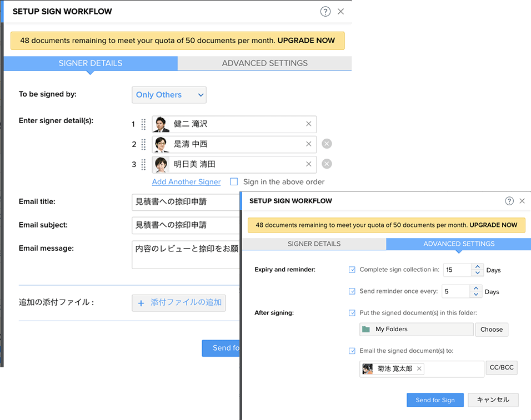Increase the reminder interval days

(476, 289)
